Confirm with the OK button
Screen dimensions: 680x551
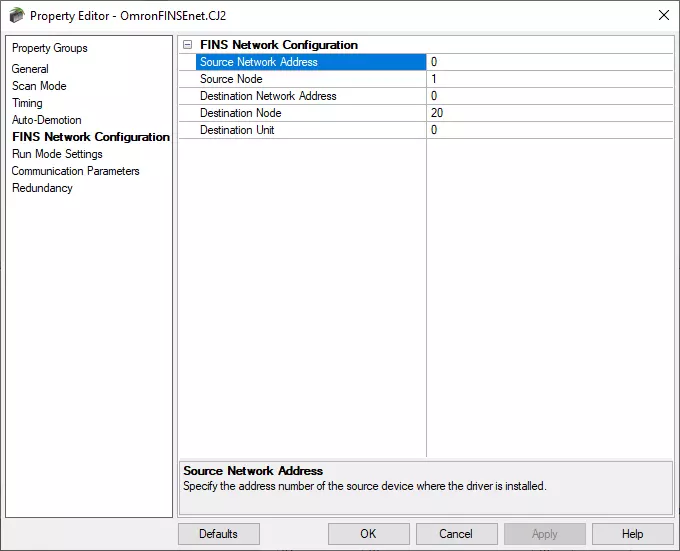369,534
